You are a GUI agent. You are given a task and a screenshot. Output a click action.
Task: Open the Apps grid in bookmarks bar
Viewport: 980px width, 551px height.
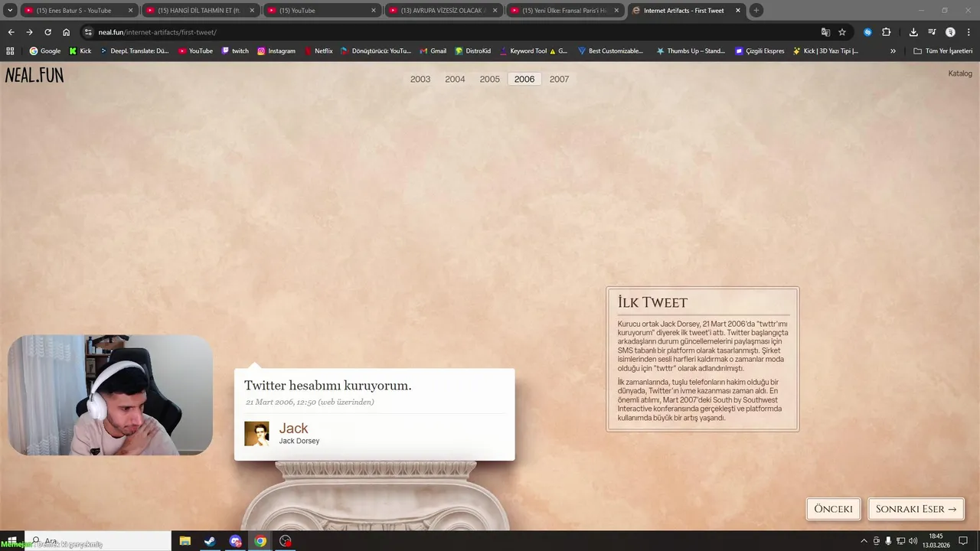pos(10,51)
